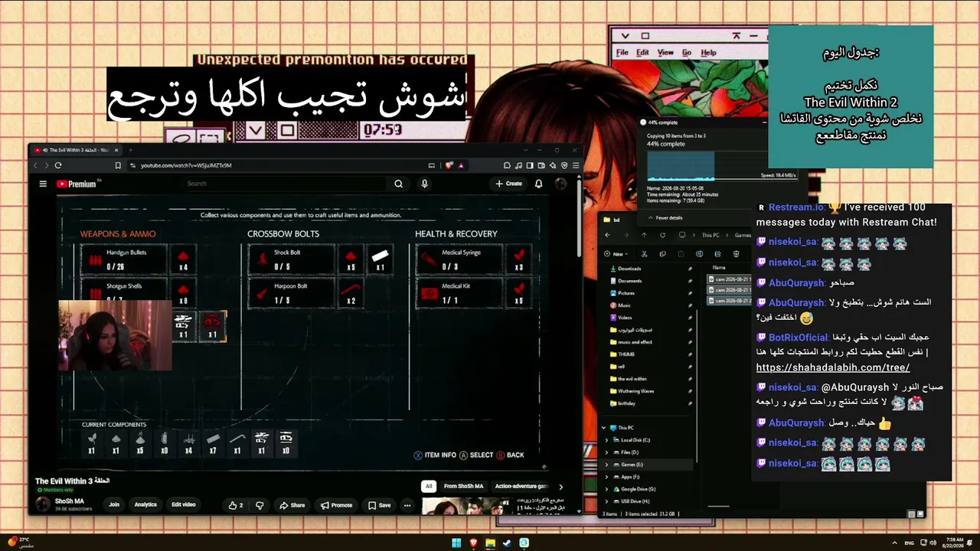Open the browser main menu
The width and height of the screenshot is (980, 551).
pyautogui.click(x=575, y=165)
